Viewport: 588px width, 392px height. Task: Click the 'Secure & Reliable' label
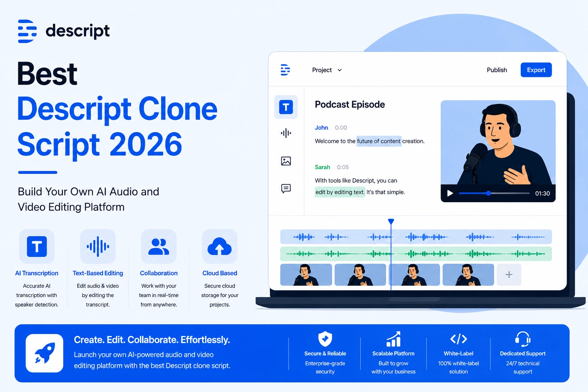(325, 354)
